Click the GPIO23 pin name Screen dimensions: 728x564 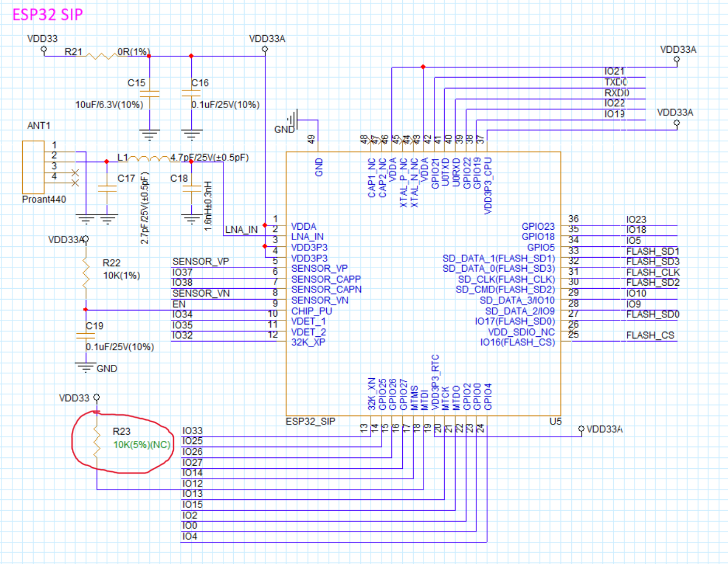538,227
